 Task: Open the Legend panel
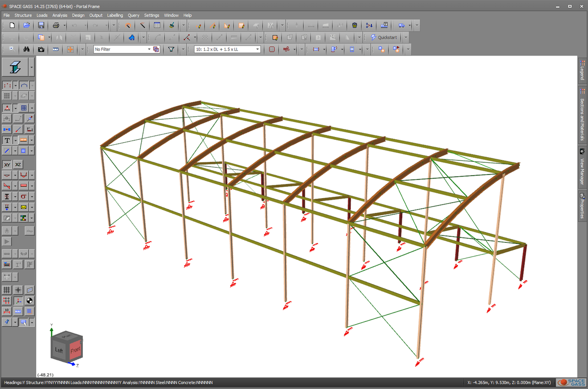(582, 70)
